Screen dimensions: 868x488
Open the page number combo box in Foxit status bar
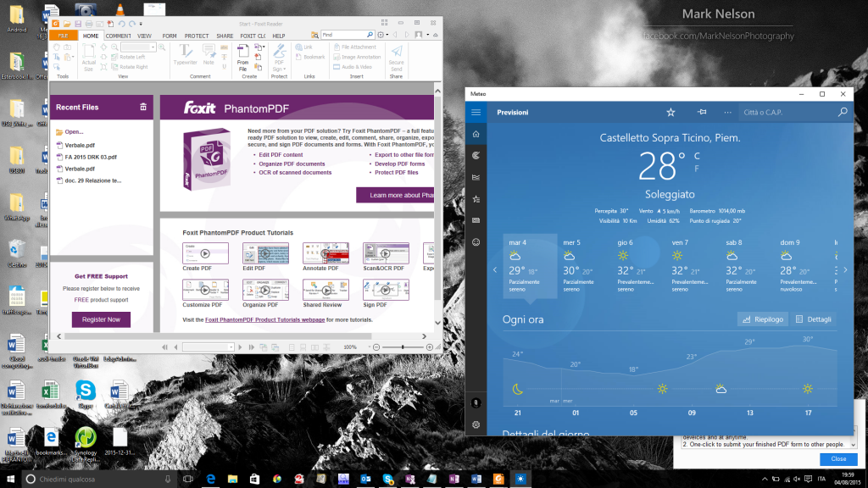(x=209, y=347)
